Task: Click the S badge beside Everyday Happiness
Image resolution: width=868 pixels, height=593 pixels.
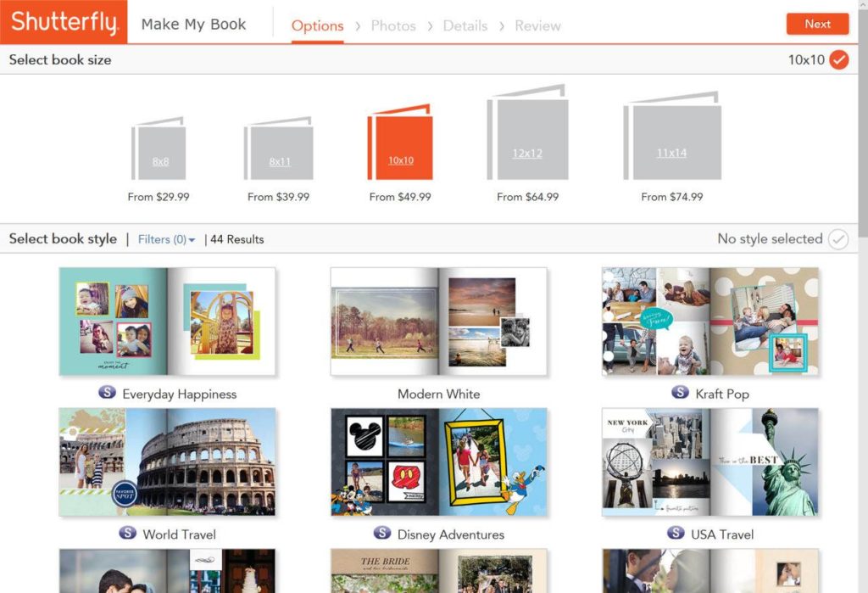Action: [x=108, y=393]
